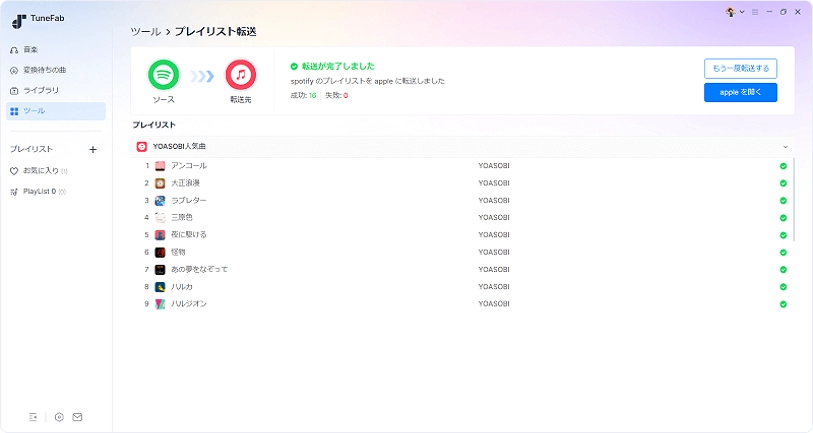Click the YOASOBI人気曲 playlist icon
This screenshot has height=433, width=813.
point(142,147)
